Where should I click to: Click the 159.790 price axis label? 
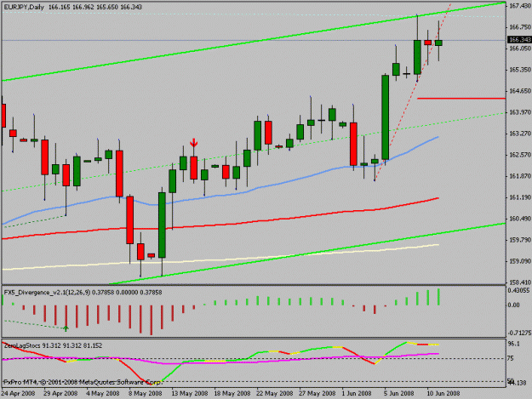[x=520, y=240]
